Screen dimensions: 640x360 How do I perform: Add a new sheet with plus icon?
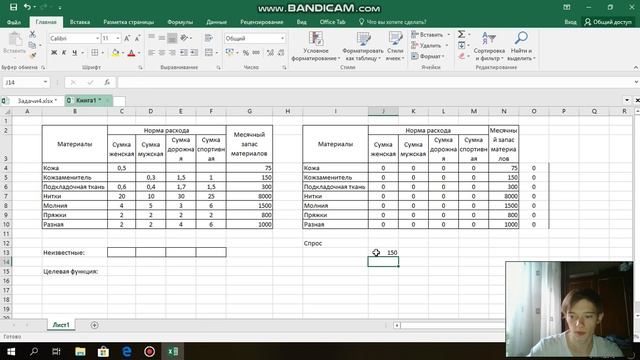point(94,325)
